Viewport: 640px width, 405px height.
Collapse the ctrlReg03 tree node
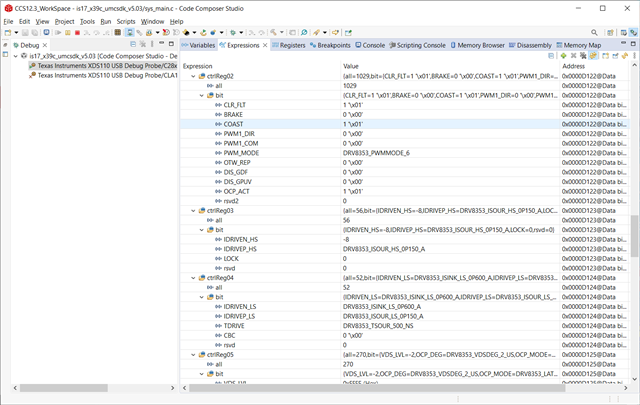[193, 211]
